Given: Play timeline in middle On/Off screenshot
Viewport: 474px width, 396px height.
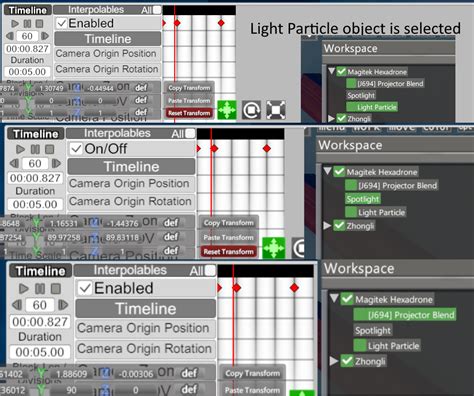Looking at the screenshot, I should coord(20,149).
